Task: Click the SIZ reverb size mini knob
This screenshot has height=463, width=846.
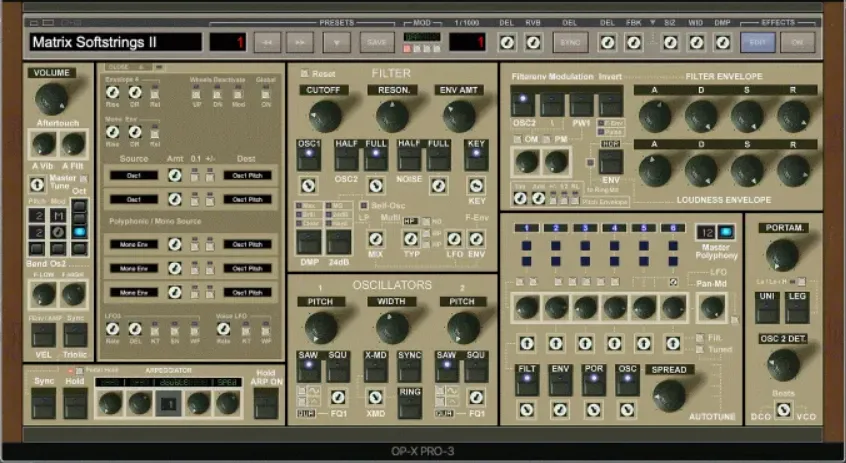Action: pos(670,42)
